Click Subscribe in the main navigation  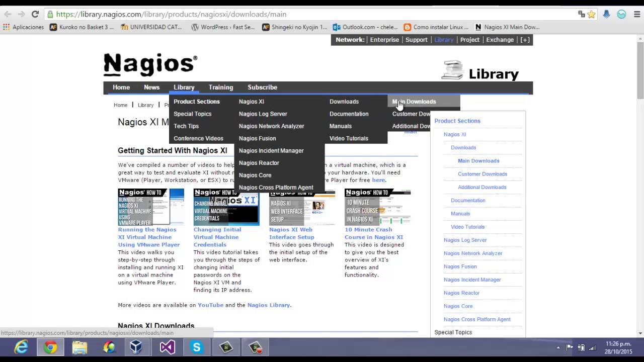click(x=262, y=87)
